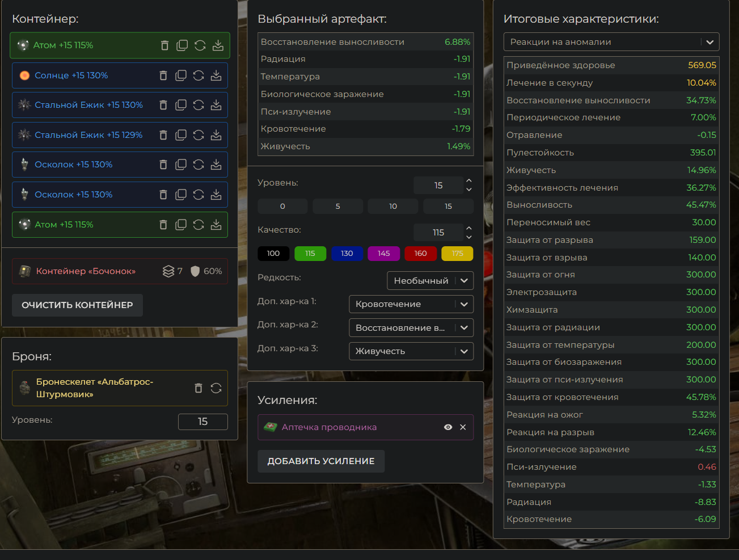
Task: Copy the last Атом +15 115% artifact
Action: pos(181,225)
